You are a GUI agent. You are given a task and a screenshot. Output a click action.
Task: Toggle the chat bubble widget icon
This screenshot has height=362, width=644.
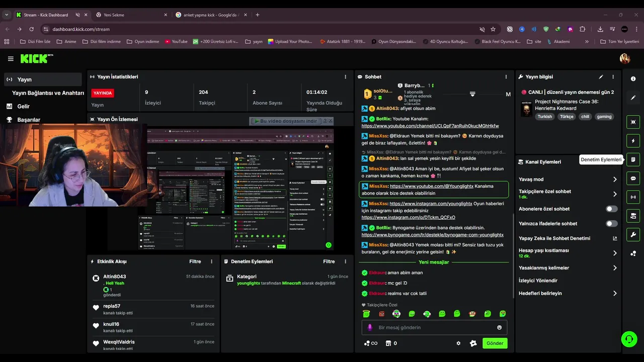tap(633, 178)
